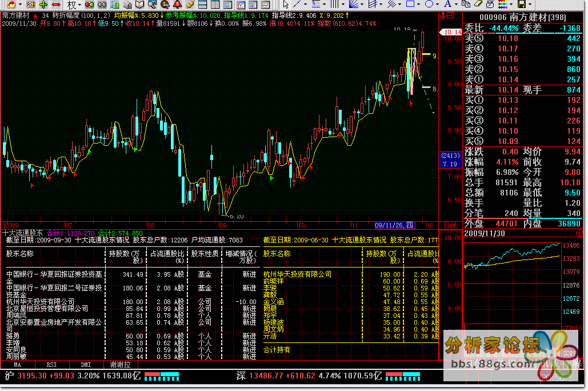Click the 十大流通股东 panel header

click(x=22, y=233)
